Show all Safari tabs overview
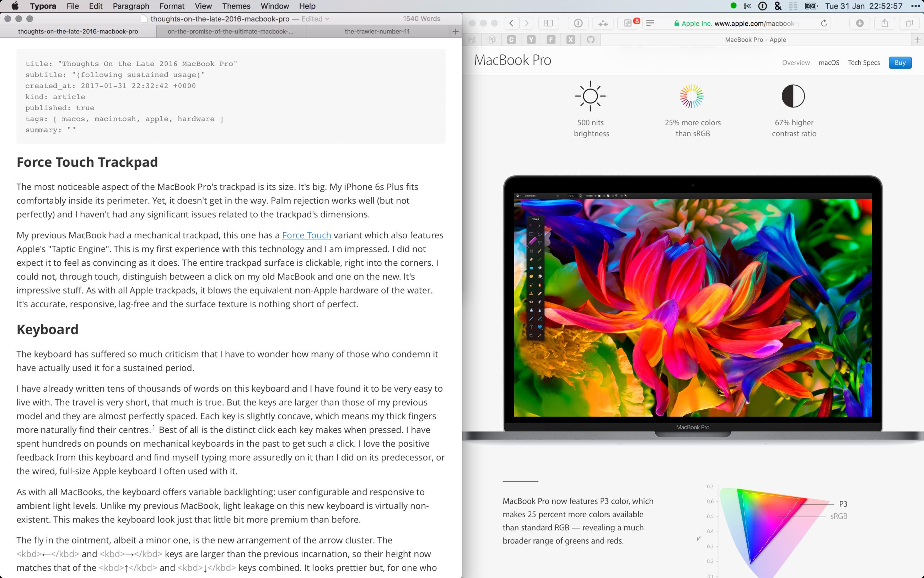The width and height of the screenshot is (924, 578). coord(909,23)
